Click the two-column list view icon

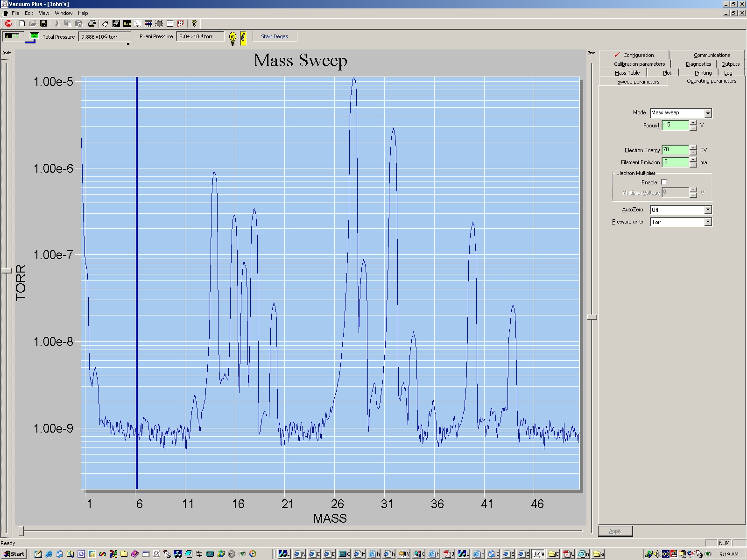click(x=170, y=23)
